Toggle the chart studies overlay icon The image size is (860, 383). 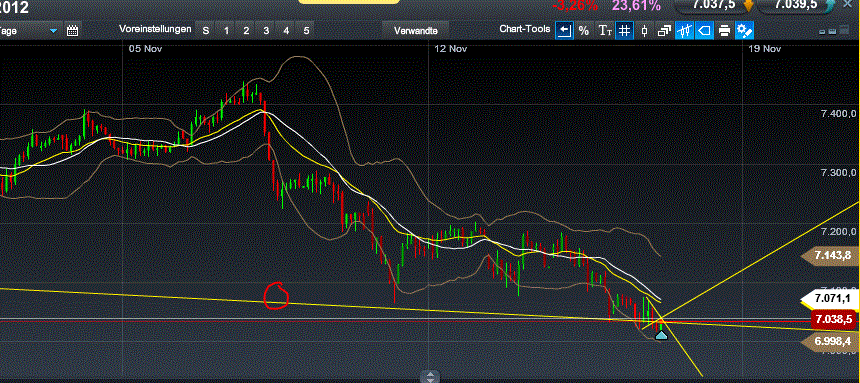684,30
